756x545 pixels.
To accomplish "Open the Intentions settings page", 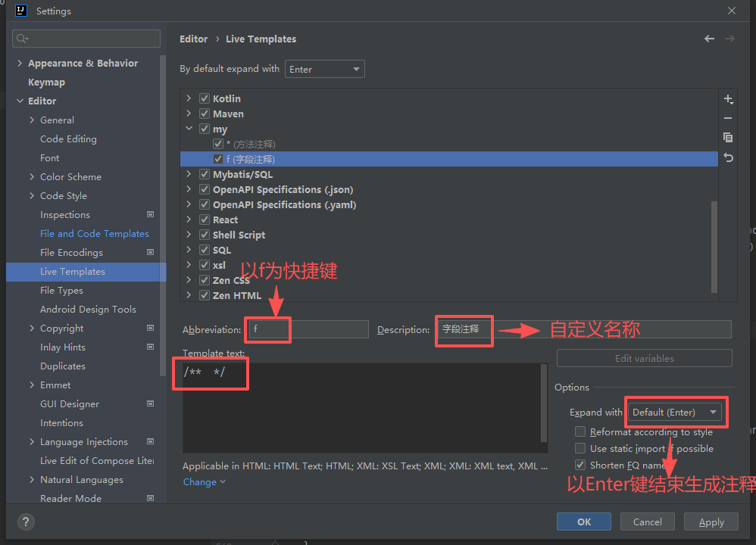I will coord(61,422).
